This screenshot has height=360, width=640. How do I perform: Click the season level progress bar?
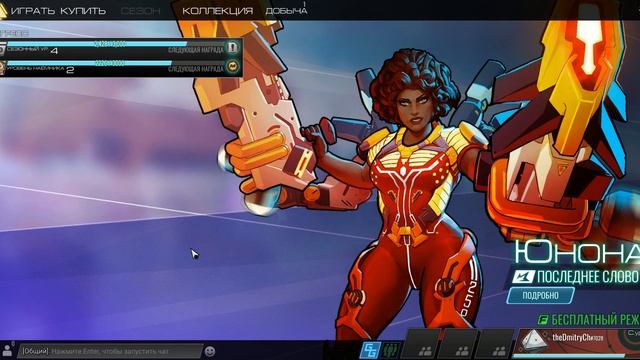click(x=116, y=44)
